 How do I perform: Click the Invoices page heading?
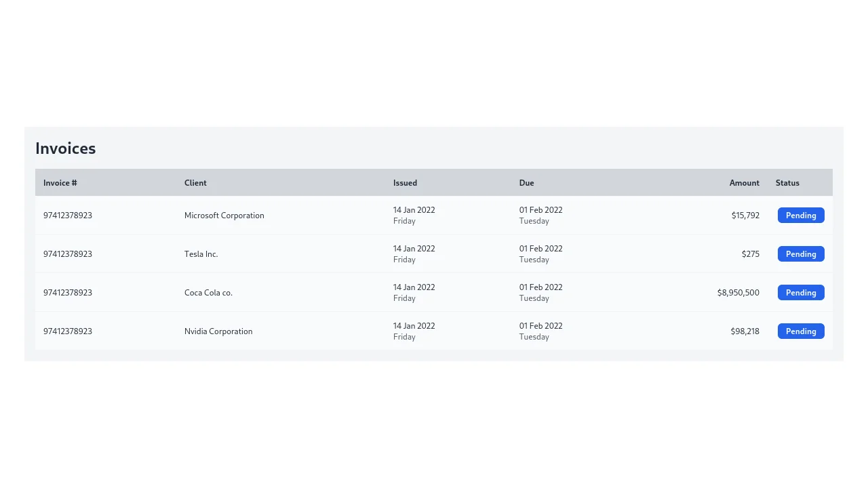pyautogui.click(x=66, y=148)
